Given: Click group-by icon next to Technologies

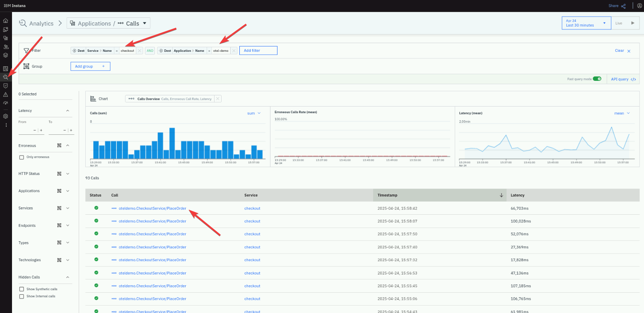Looking at the screenshot, I should click(x=59, y=260).
